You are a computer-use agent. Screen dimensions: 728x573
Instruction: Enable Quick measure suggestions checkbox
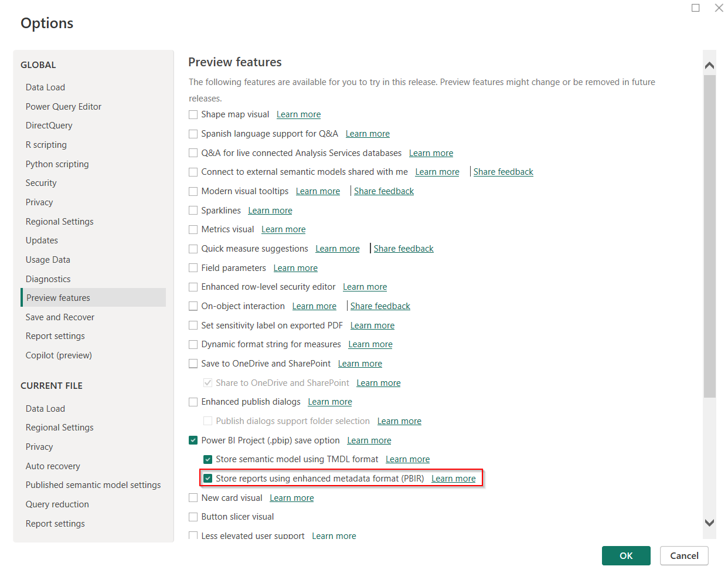193,249
